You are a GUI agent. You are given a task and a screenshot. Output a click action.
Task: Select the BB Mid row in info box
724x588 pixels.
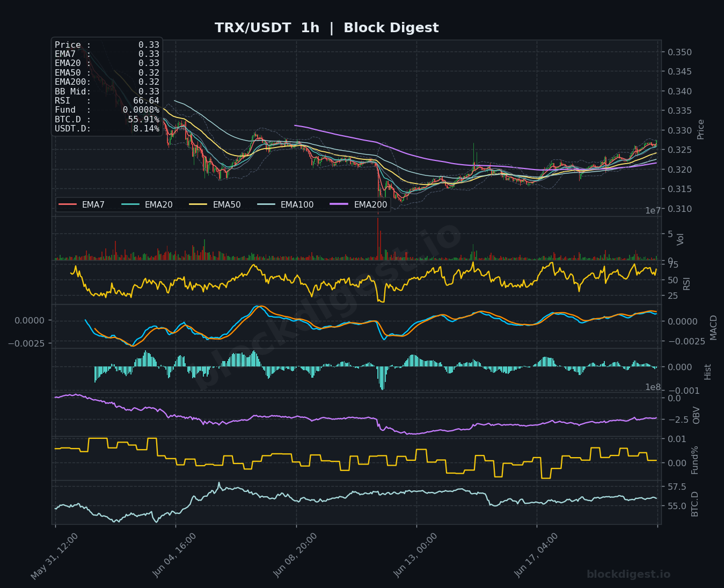[107, 92]
